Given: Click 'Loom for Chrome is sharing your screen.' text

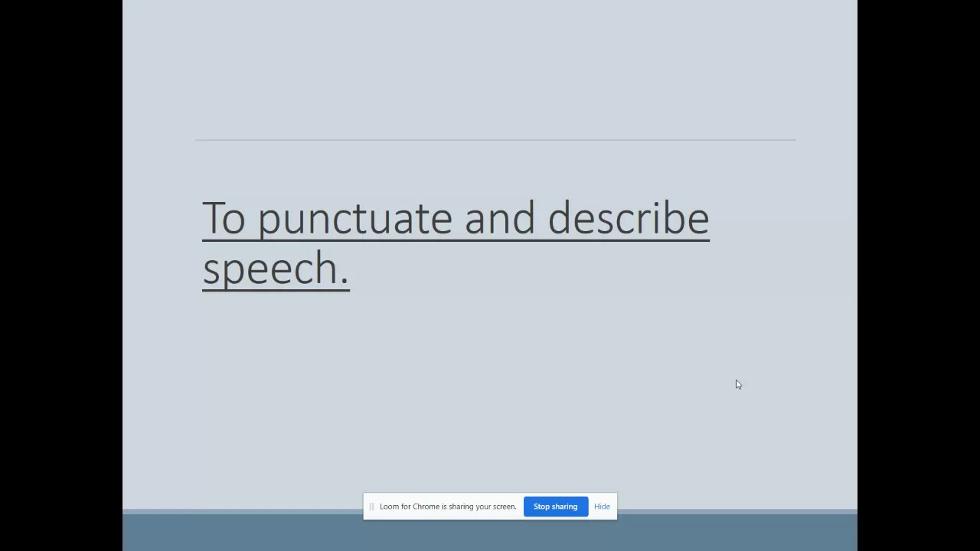Looking at the screenshot, I should (x=448, y=507).
